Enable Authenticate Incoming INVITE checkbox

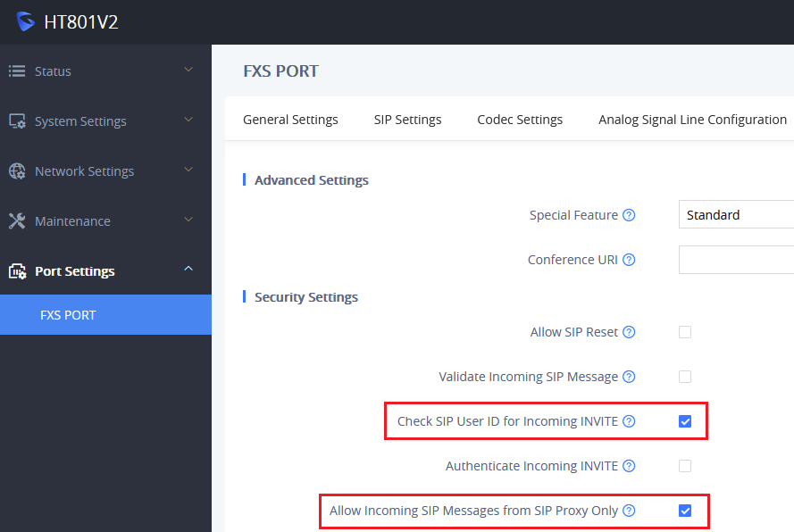(x=685, y=466)
